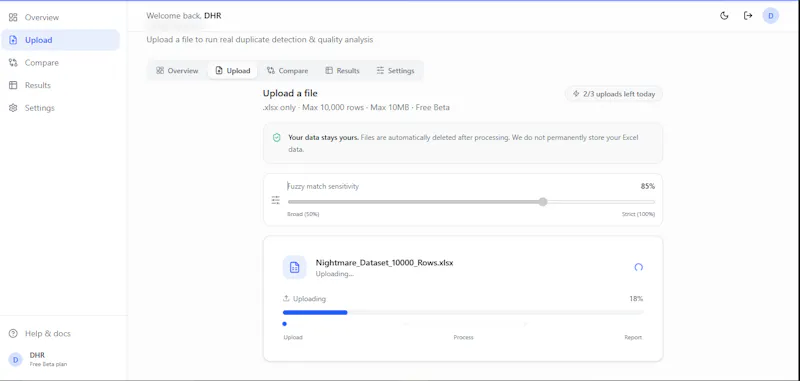Open Overview in the left sidebar
The width and height of the screenshot is (800, 381).
tap(60, 17)
